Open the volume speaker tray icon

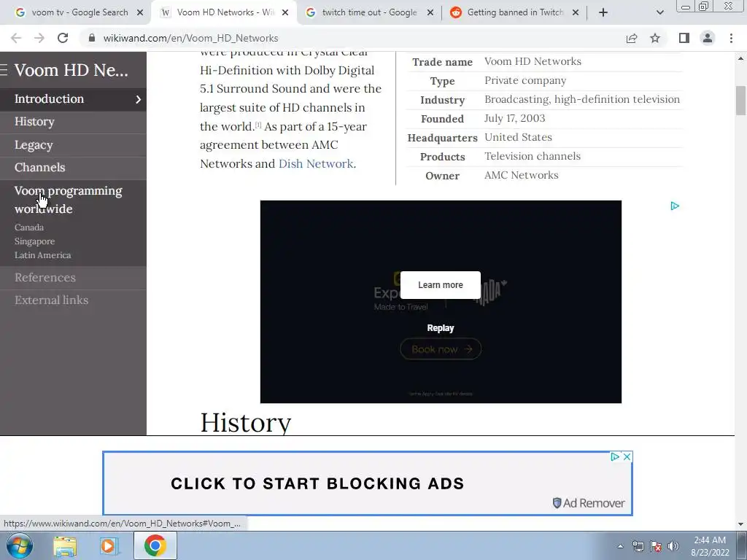(673, 547)
